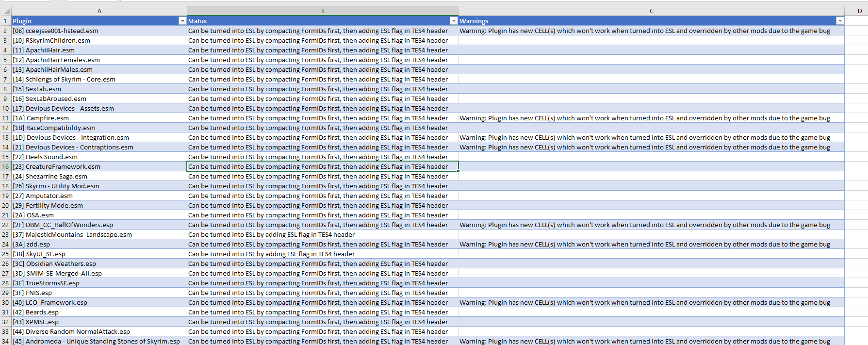Click Status cell in XPMSE.esp row
868x345 pixels.
tap(323, 322)
